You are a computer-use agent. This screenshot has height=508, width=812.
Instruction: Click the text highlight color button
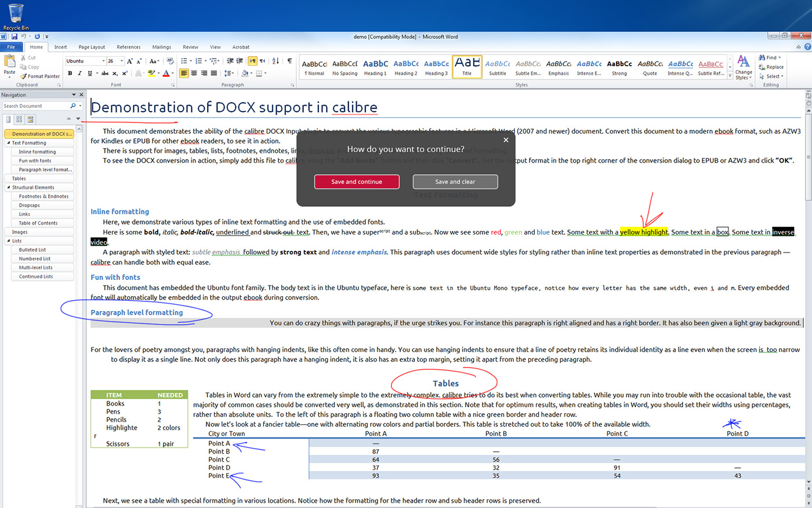151,73
